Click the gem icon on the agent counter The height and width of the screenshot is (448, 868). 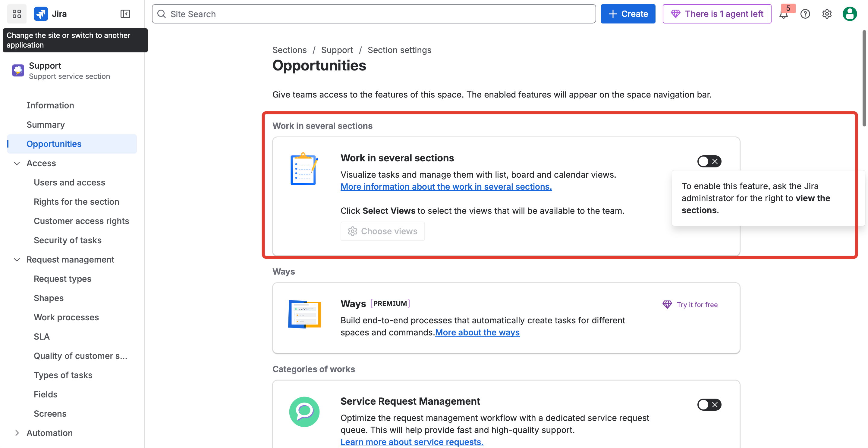point(676,14)
